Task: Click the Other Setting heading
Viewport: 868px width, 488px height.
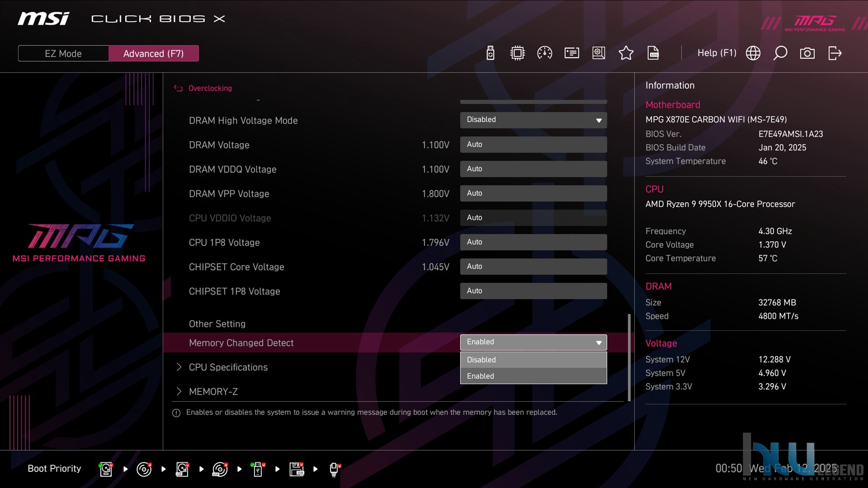Action: click(x=217, y=324)
